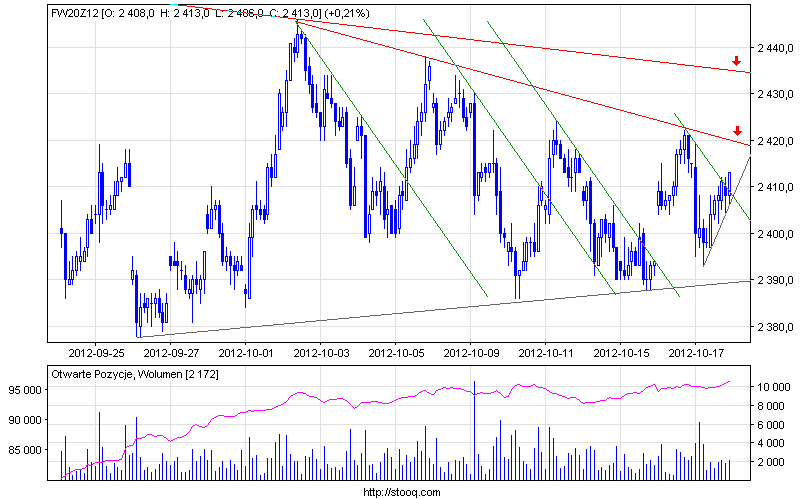Click the 2 420,0 price axis label
Viewport: 800px width, 500px height.
(776, 141)
